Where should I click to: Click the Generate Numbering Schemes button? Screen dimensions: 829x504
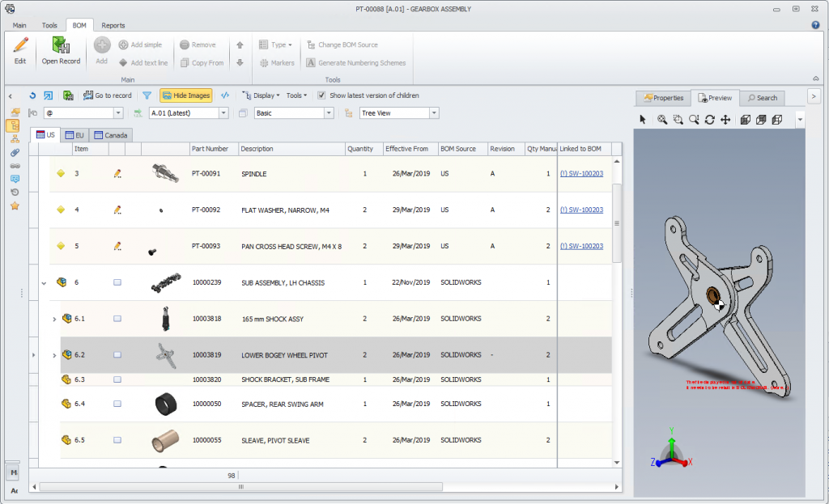click(363, 62)
